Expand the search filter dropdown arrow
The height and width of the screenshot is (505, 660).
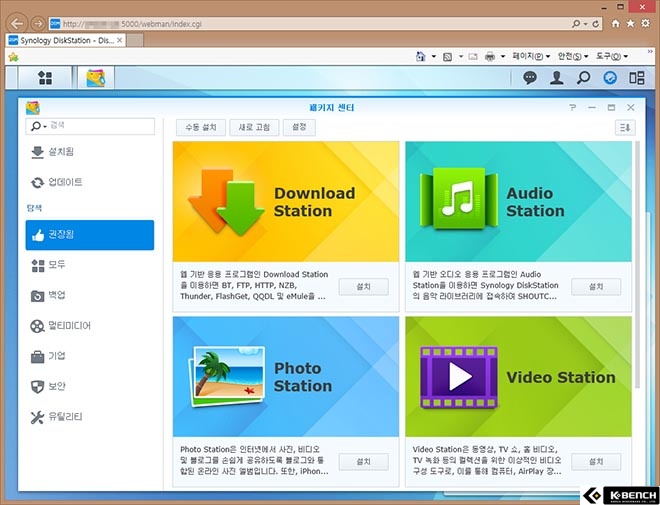pos(45,126)
